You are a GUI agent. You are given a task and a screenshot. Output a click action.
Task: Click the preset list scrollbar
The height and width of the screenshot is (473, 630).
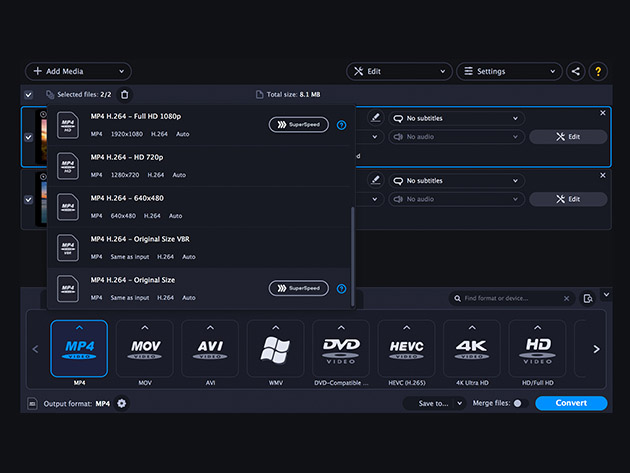click(353, 256)
